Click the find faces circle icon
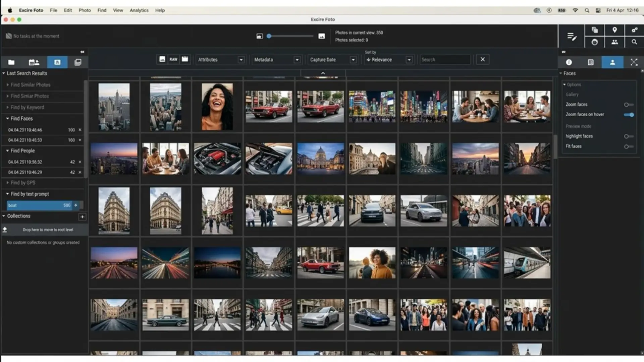The height and width of the screenshot is (362, 644). 595,42
